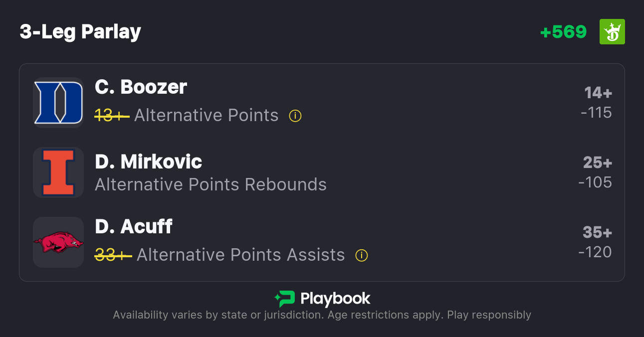Screen dimensions: 644x337
Task: Click the Illinois team logo
Action: point(58,172)
